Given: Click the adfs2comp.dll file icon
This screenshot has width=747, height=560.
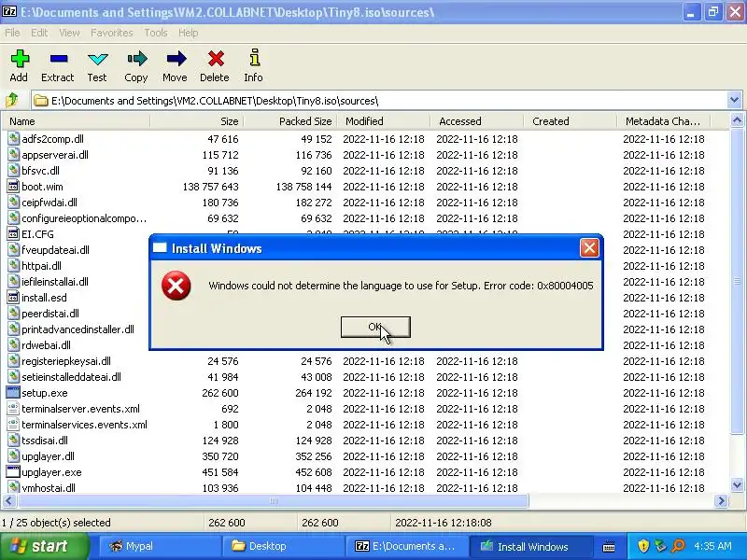Looking at the screenshot, I should pyautogui.click(x=13, y=139).
